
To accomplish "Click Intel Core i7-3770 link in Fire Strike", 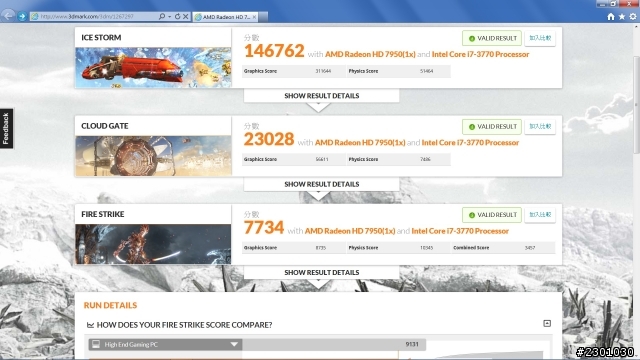I will [460, 231].
